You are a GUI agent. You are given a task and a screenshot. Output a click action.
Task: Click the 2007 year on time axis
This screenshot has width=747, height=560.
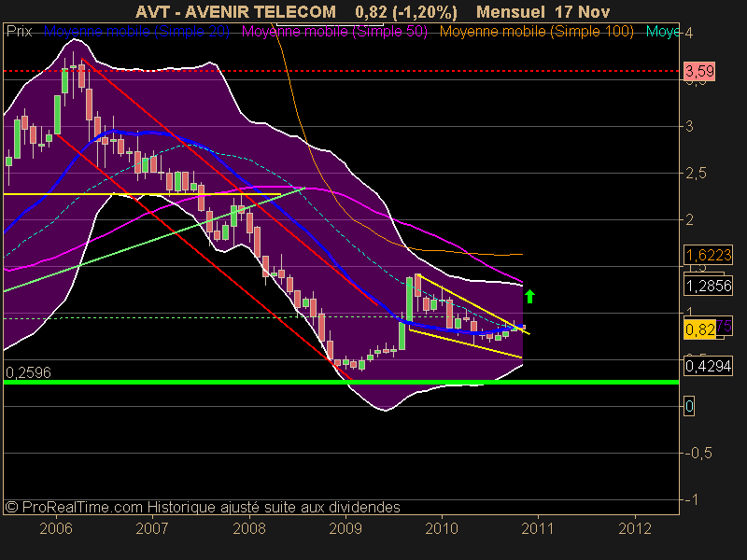point(152,528)
